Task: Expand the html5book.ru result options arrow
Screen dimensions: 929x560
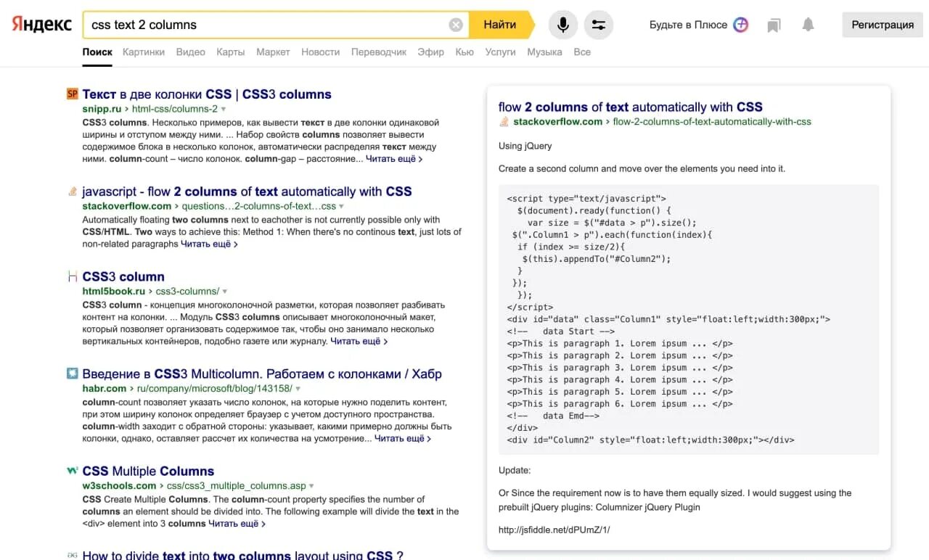Action: [225, 292]
